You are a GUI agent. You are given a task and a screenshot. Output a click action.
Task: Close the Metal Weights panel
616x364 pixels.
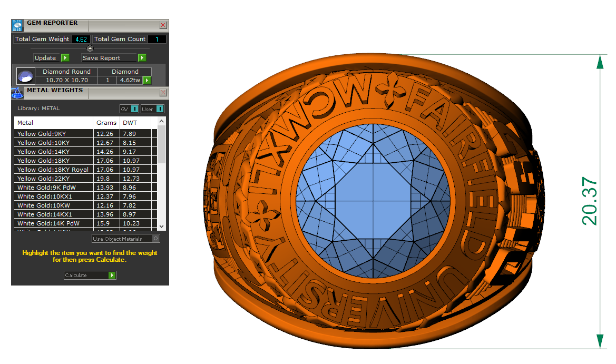pyautogui.click(x=163, y=93)
